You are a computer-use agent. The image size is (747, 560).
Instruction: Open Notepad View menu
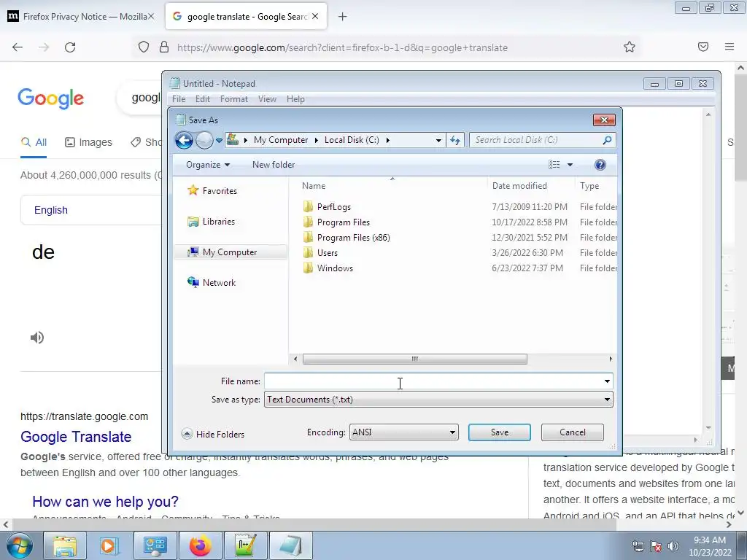[x=267, y=99]
